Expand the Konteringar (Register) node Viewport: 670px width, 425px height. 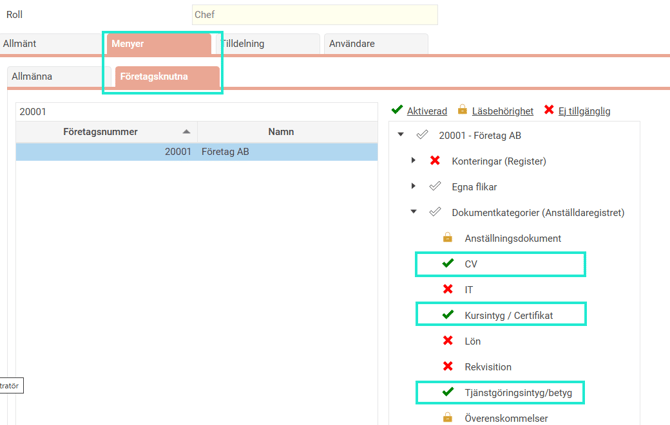point(414,160)
